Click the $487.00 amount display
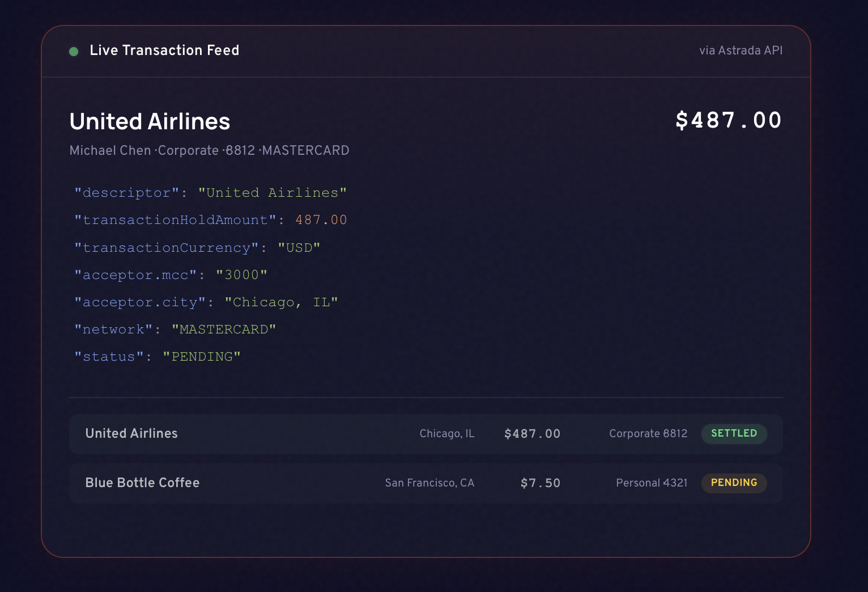The width and height of the screenshot is (868, 592). 728,120
